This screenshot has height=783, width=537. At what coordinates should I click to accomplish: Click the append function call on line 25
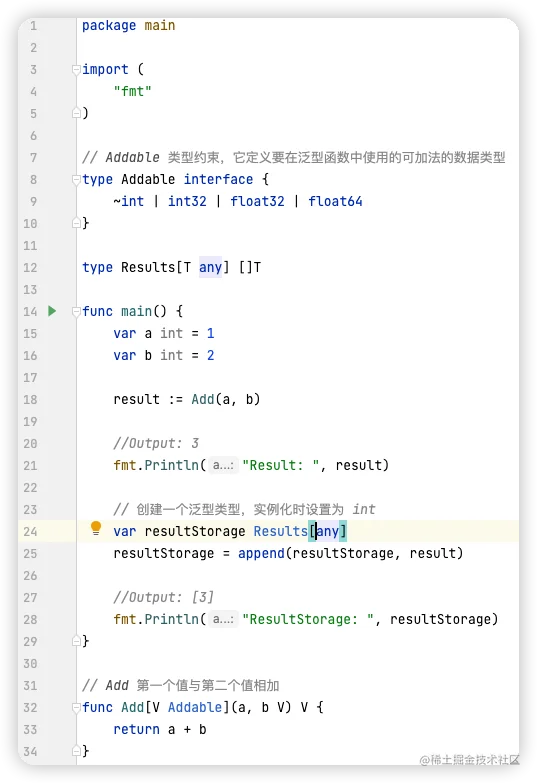coord(261,553)
